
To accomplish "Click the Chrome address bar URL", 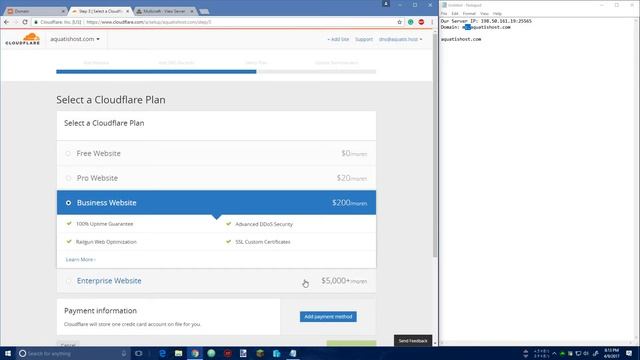I will [149, 22].
